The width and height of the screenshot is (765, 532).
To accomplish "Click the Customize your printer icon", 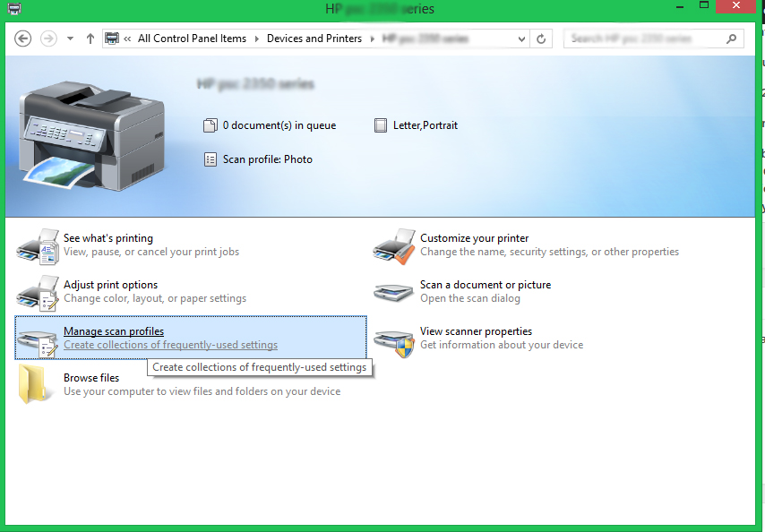I will click(394, 245).
